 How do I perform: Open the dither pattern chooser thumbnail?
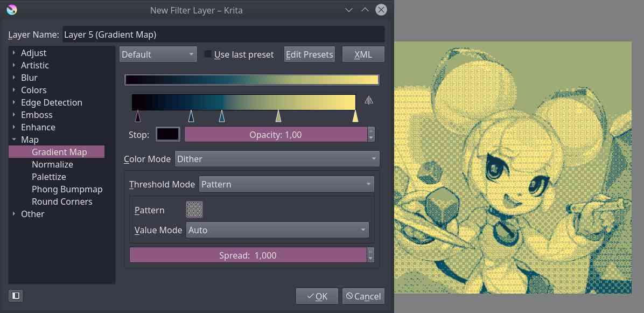pos(194,210)
